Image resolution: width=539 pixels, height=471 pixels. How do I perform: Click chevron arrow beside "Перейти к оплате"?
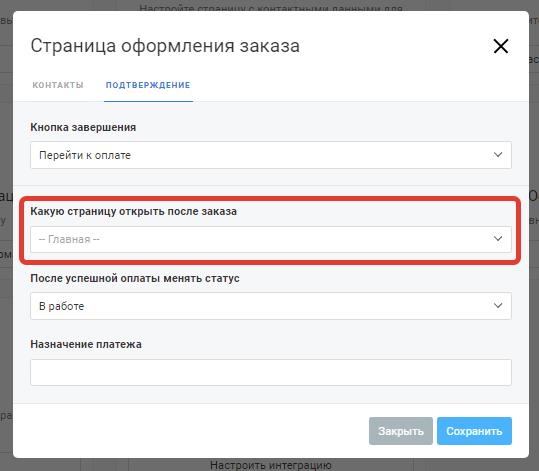pyautogui.click(x=498, y=155)
